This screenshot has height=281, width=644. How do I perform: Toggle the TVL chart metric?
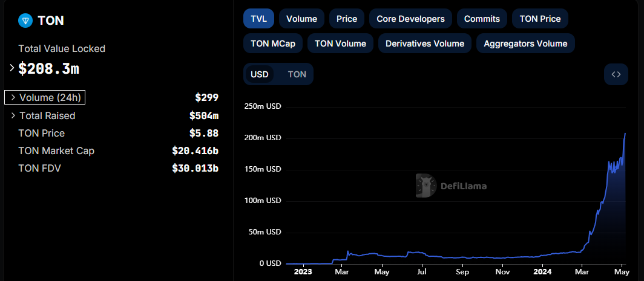pos(259,19)
